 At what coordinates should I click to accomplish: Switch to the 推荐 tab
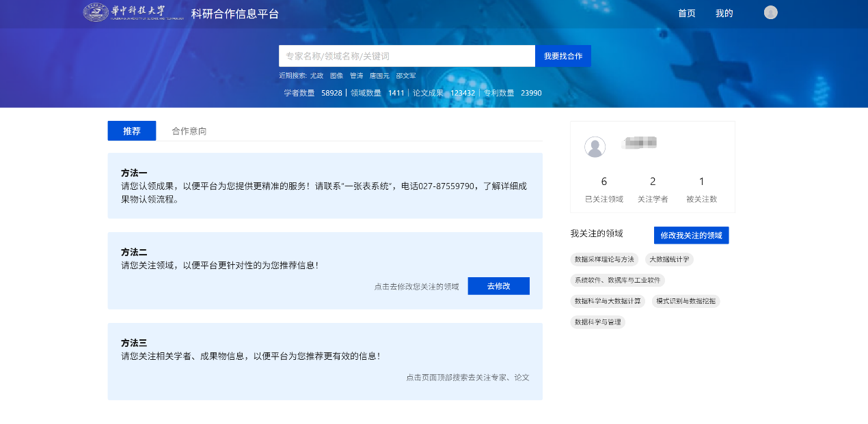131,130
